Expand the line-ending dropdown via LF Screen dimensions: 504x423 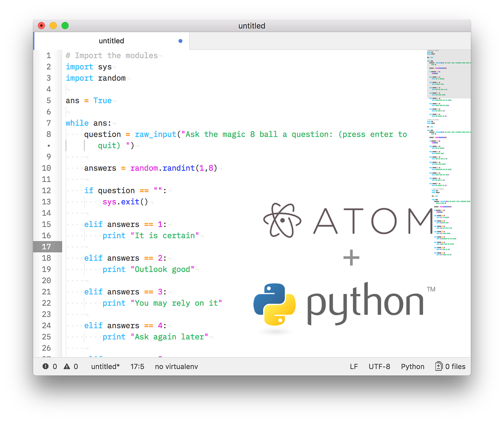354,366
